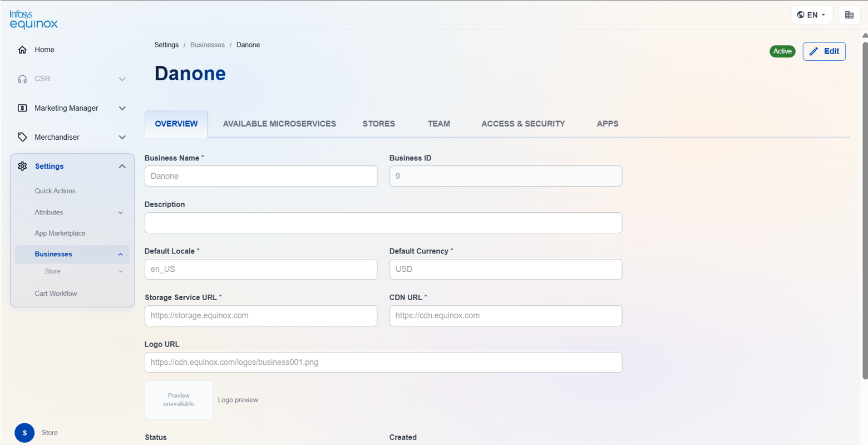
Task: Click the globe language icon
Action: point(801,15)
